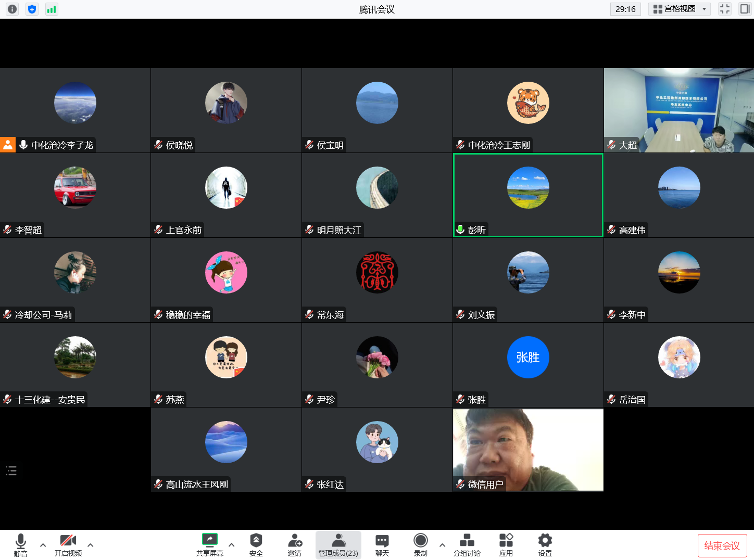Image resolution: width=754 pixels, height=560 pixels.
Task: Open the Chat (聊天) panel
Action: pos(382,544)
